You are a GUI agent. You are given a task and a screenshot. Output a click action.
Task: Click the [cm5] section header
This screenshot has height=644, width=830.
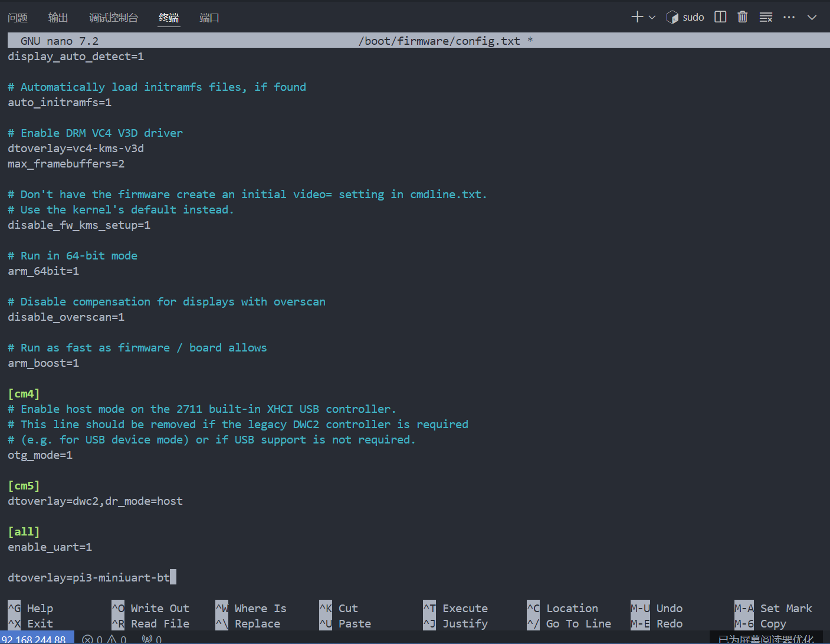pos(24,485)
